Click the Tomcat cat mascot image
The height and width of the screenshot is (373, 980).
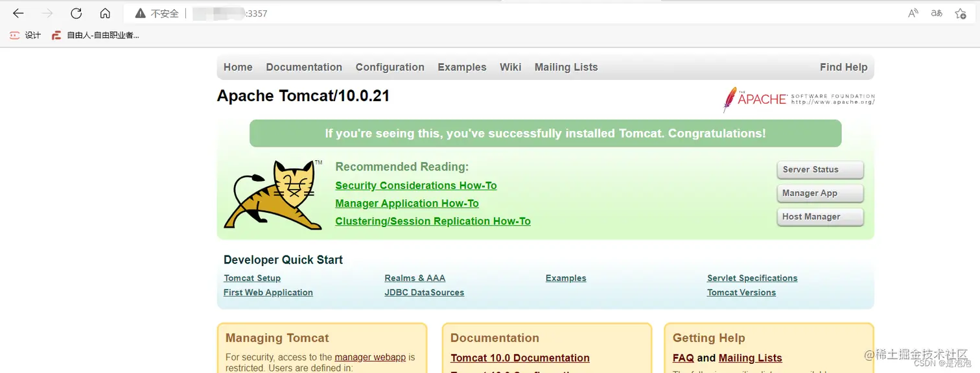pyautogui.click(x=273, y=194)
